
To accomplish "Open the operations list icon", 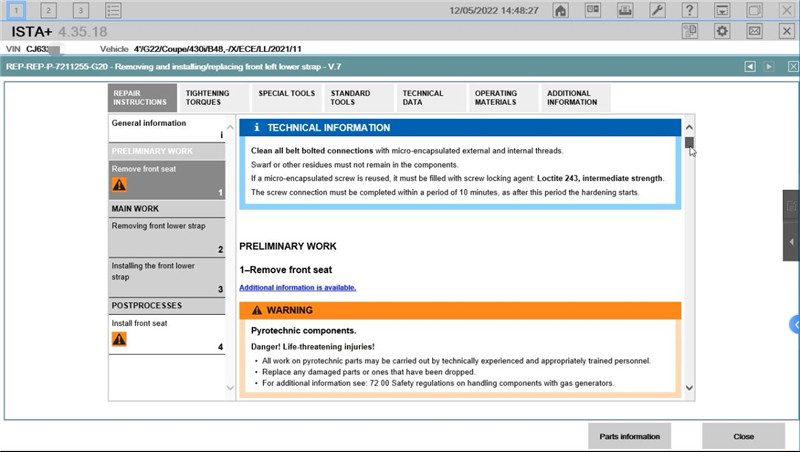I will (113, 10).
